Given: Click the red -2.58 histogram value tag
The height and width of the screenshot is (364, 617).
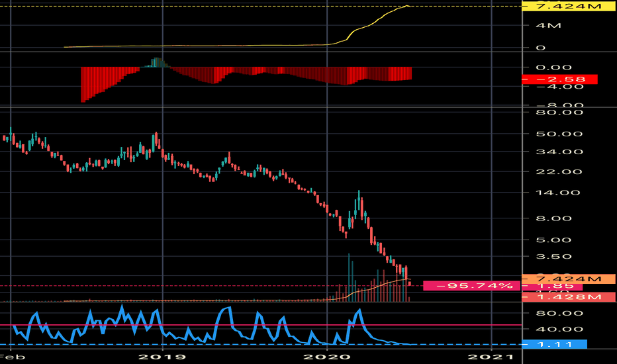Looking at the screenshot, I should click(559, 79).
